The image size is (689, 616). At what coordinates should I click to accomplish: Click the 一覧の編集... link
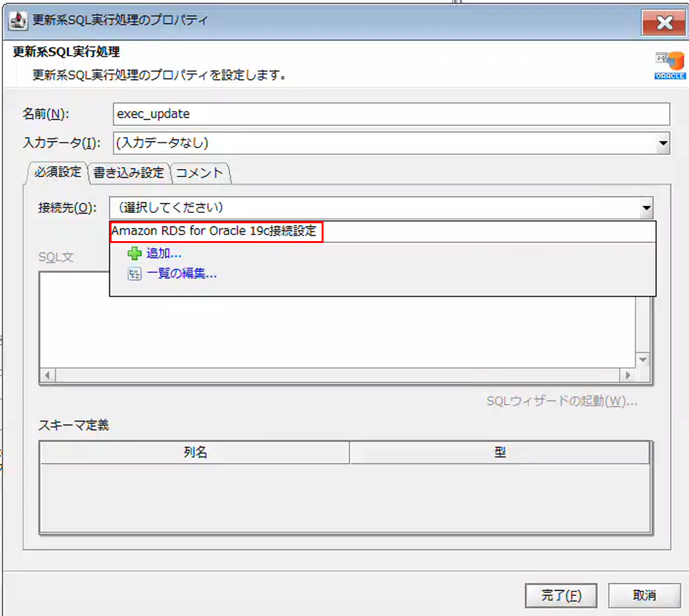182,274
